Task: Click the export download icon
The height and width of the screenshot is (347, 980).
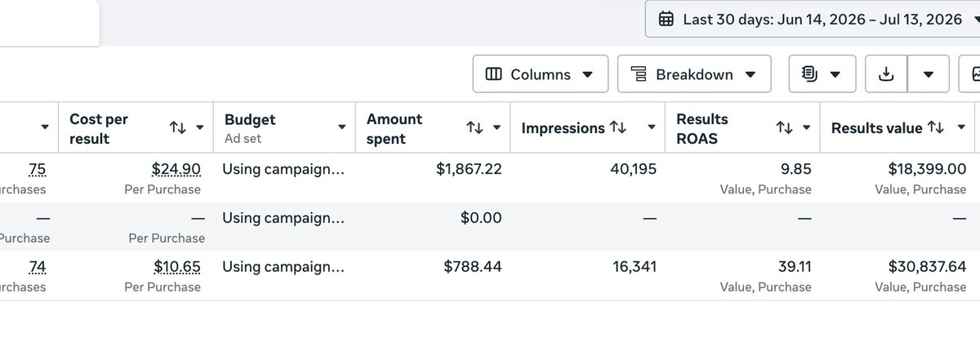Action: 886,74
